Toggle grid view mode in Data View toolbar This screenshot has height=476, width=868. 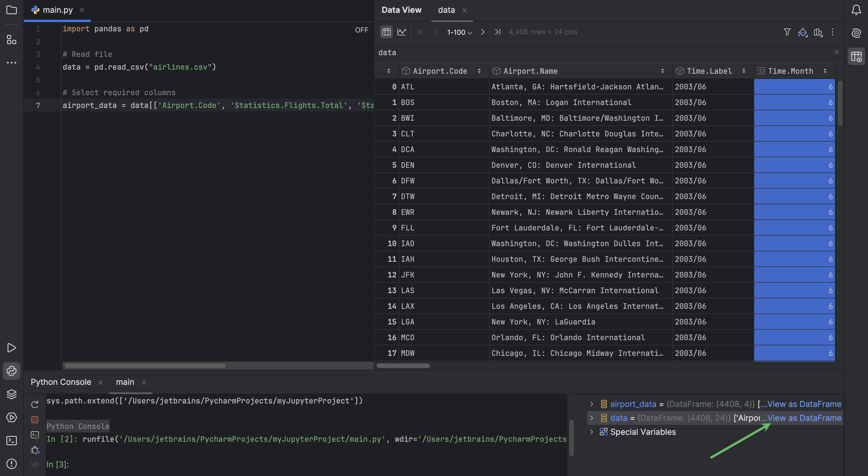pos(386,32)
